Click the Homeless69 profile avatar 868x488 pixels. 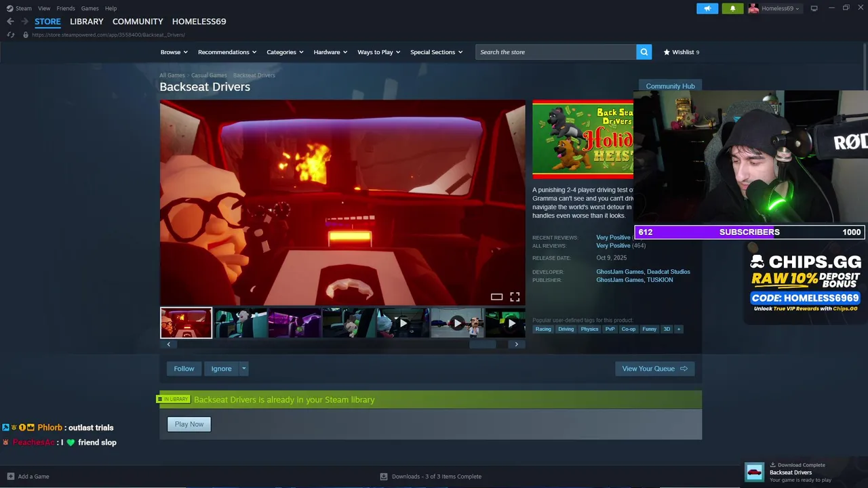753,8
